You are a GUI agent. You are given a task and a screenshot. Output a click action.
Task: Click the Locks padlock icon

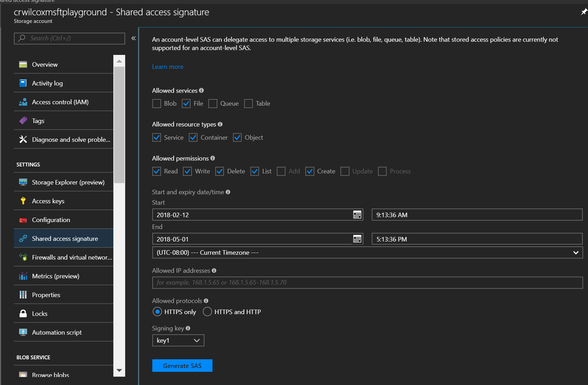click(x=23, y=313)
